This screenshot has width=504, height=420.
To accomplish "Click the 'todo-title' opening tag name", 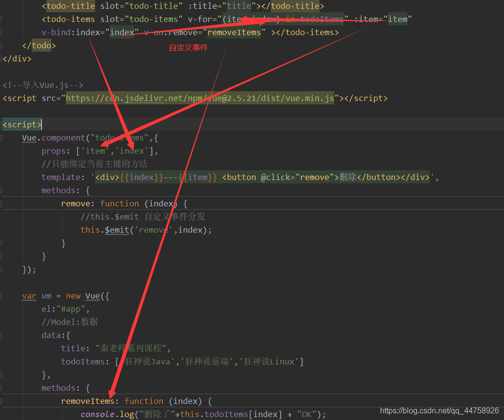I will tap(71, 6).
